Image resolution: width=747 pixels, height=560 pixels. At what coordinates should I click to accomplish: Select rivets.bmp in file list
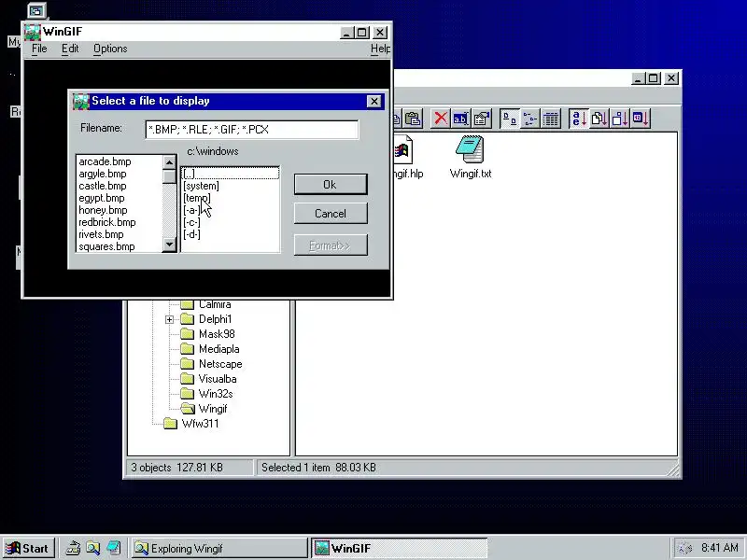[x=101, y=234]
